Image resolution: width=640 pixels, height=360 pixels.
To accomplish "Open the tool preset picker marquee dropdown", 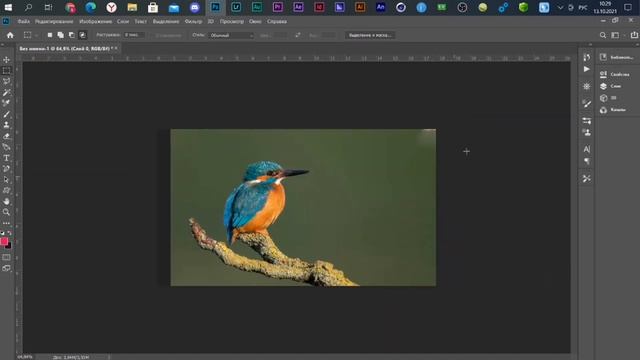I will click(x=30, y=36).
